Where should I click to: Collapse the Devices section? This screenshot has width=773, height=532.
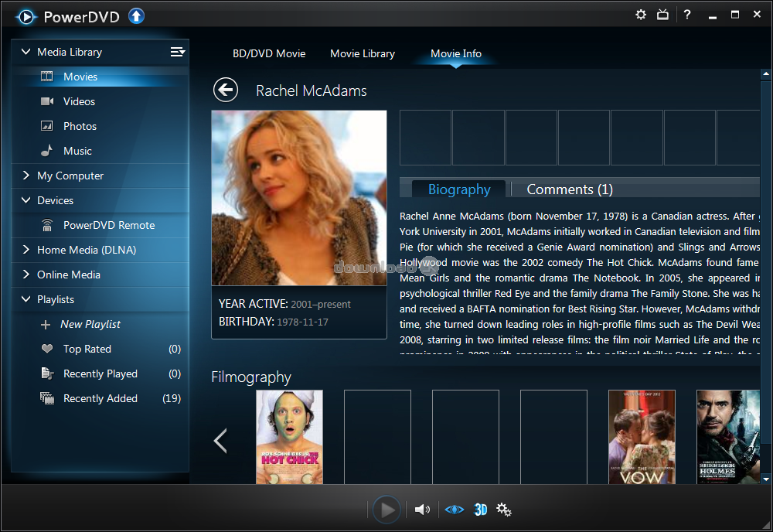[26, 199]
